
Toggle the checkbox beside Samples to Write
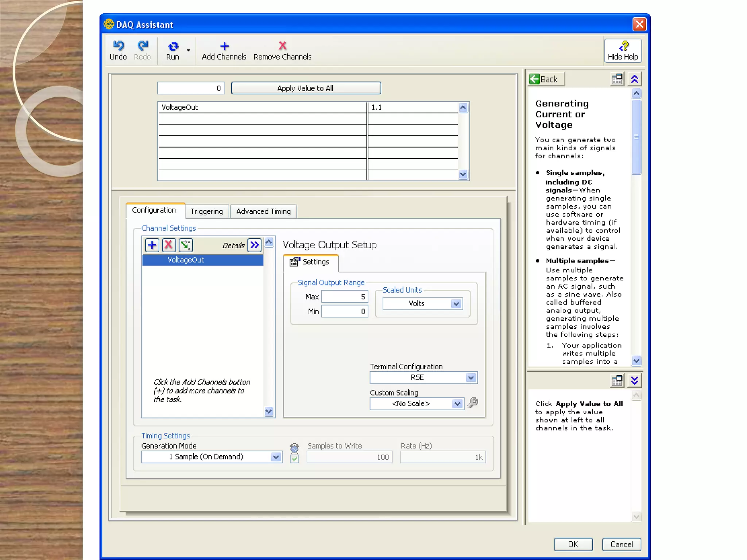click(x=295, y=459)
